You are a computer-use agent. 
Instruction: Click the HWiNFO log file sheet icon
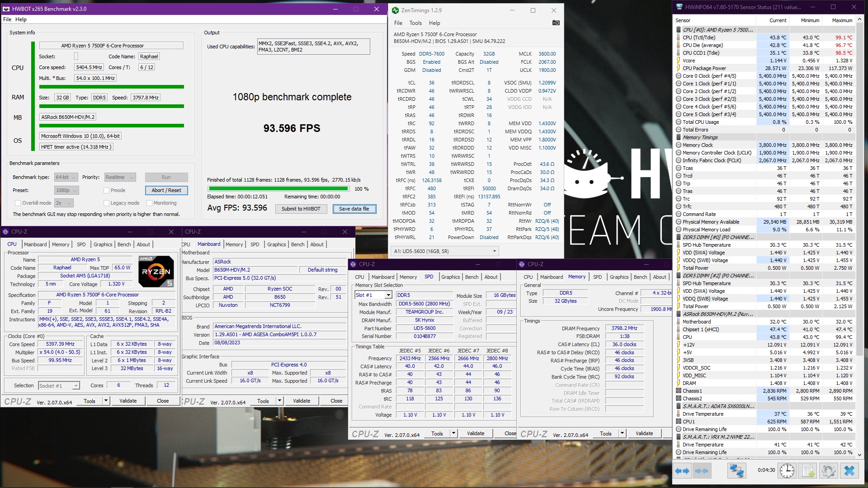808,471
